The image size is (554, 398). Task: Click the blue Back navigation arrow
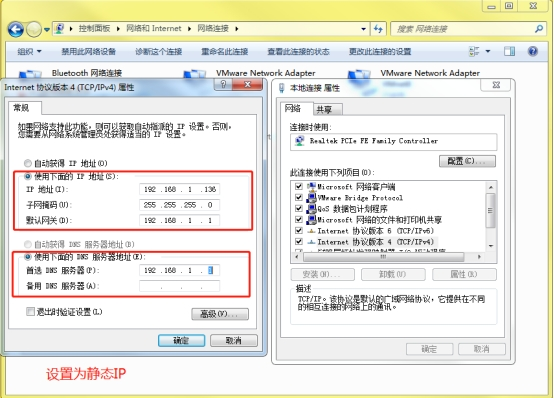tap(16, 29)
